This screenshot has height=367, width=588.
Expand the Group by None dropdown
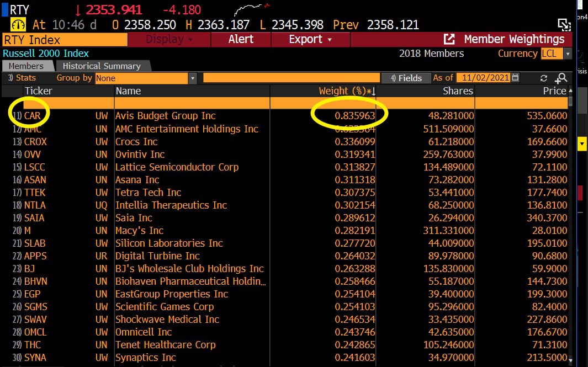(x=192, y=78)
